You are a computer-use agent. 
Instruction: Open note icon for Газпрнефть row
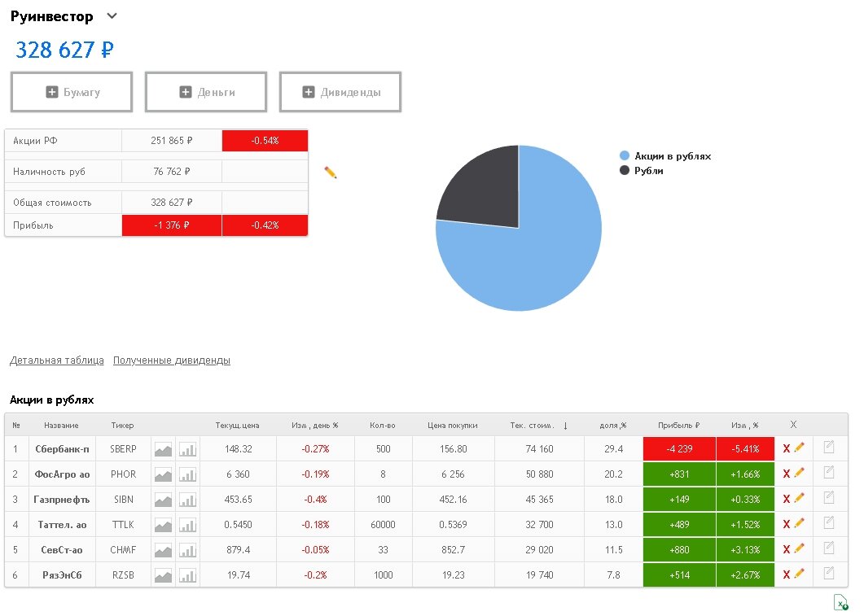click(829, 498)
